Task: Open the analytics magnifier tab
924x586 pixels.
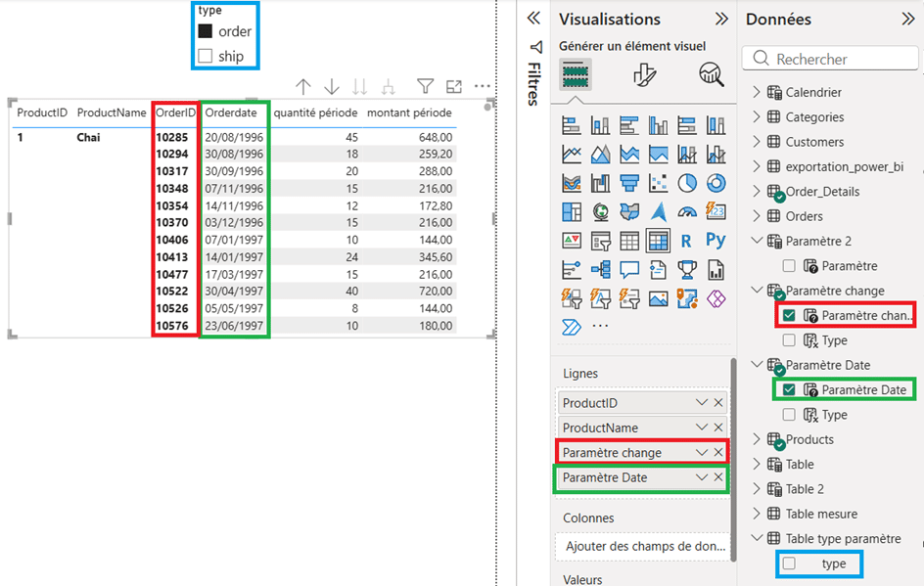Action: pos(711,74)
